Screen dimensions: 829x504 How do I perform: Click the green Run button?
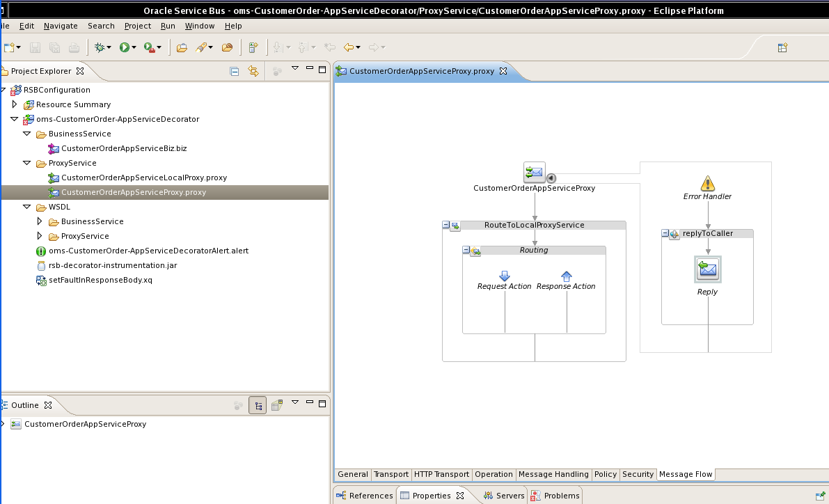124,47
